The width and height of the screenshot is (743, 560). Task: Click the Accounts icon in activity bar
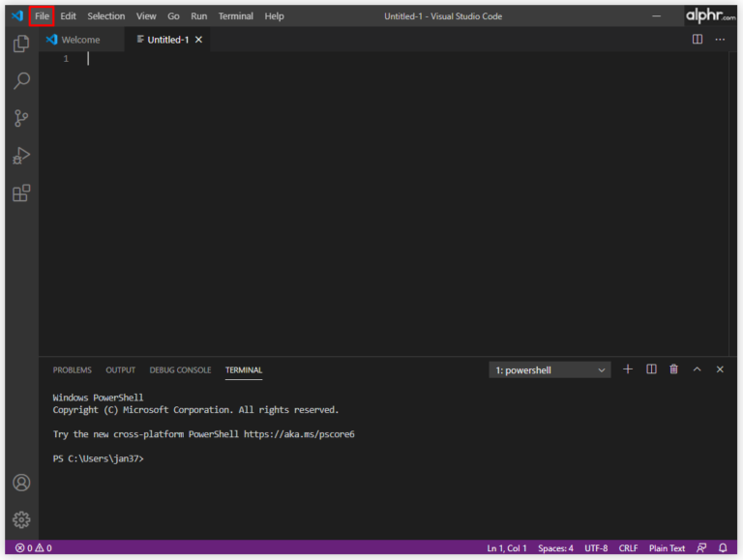[21, 483]
